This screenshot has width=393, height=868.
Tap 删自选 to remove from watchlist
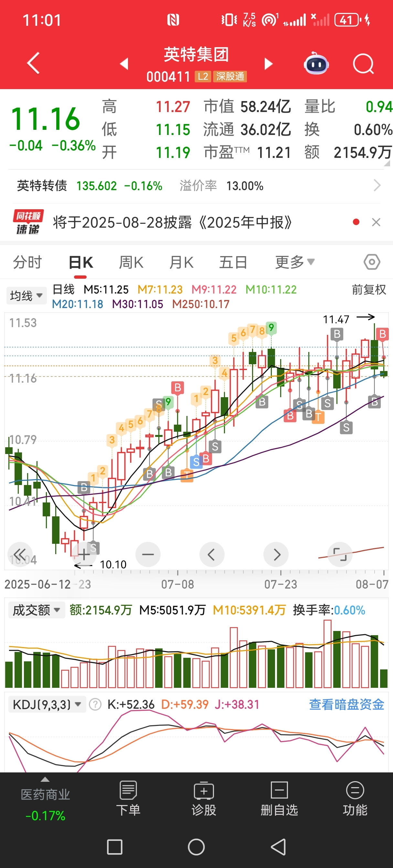[279, 799]
